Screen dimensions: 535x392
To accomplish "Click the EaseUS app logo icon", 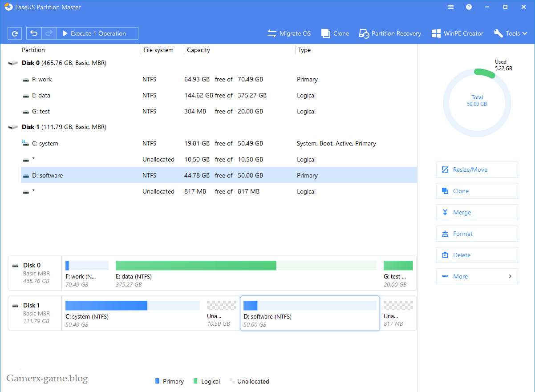I will 8,7.
